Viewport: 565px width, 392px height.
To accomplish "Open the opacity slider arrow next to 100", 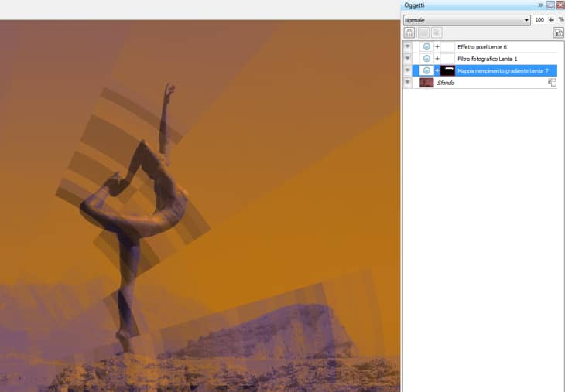I will 551,20.
